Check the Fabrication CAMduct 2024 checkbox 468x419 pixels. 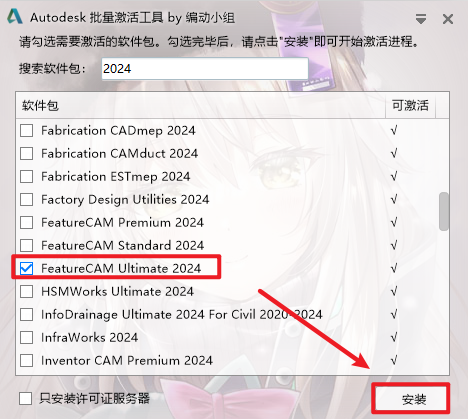click(x=26, y=153)
